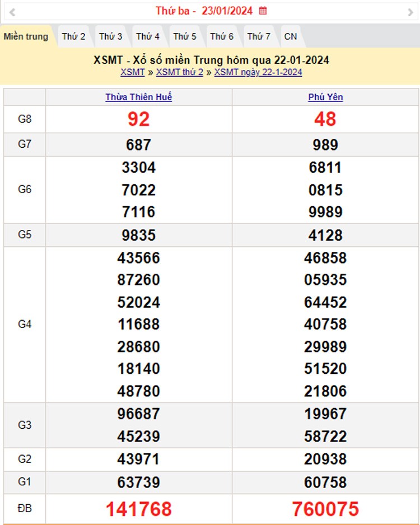Click G6 result 6811

(x=325, y=168)
